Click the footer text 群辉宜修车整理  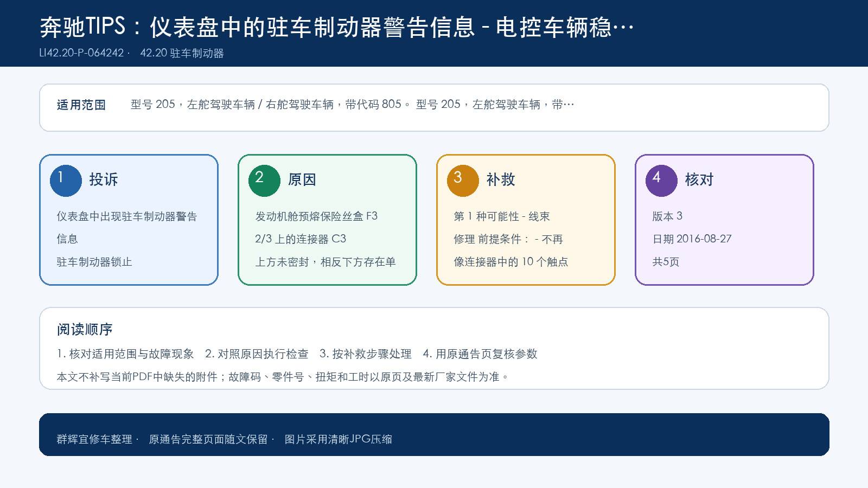click(94, 439)
